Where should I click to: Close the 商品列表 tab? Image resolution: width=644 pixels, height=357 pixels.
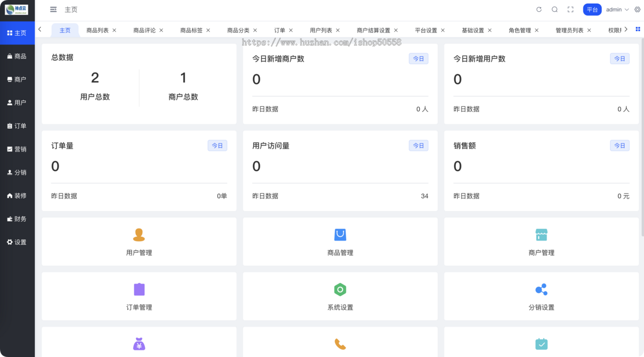[114, 31]
